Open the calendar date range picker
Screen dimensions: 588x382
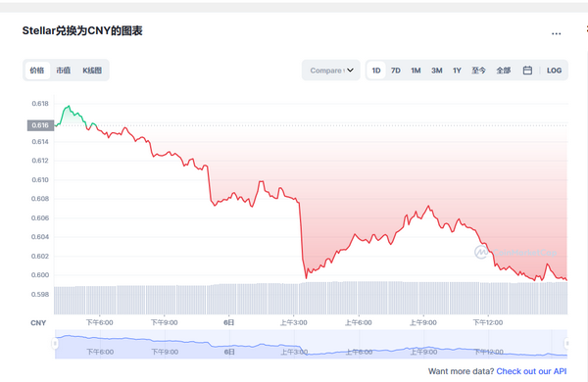(527, 71)
